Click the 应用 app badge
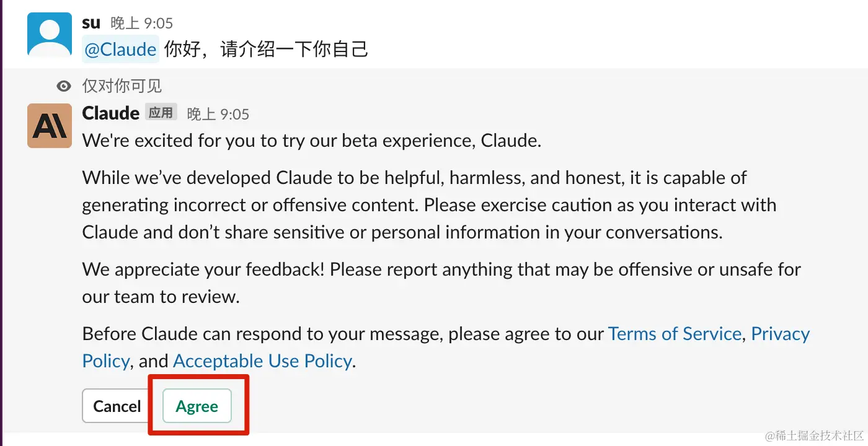The width and height of the screenshot is (868, 446). 161,113
